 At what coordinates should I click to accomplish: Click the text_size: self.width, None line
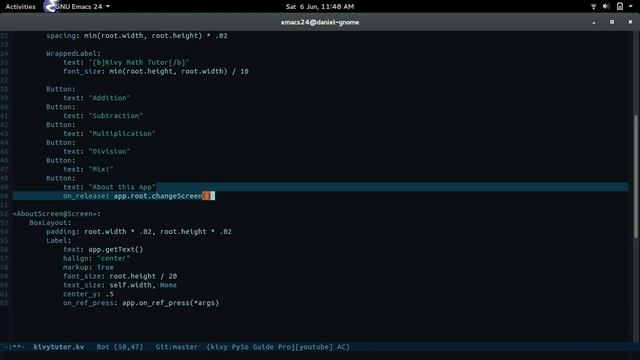120,285
